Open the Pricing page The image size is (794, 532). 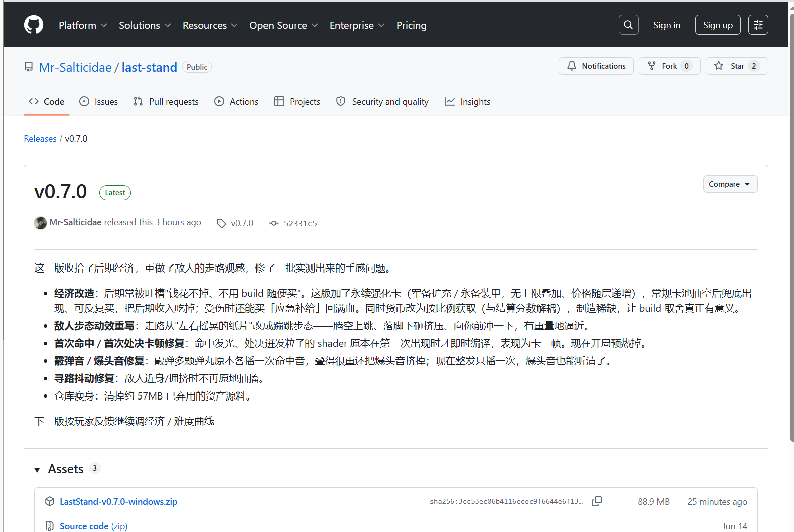(411, 25)
